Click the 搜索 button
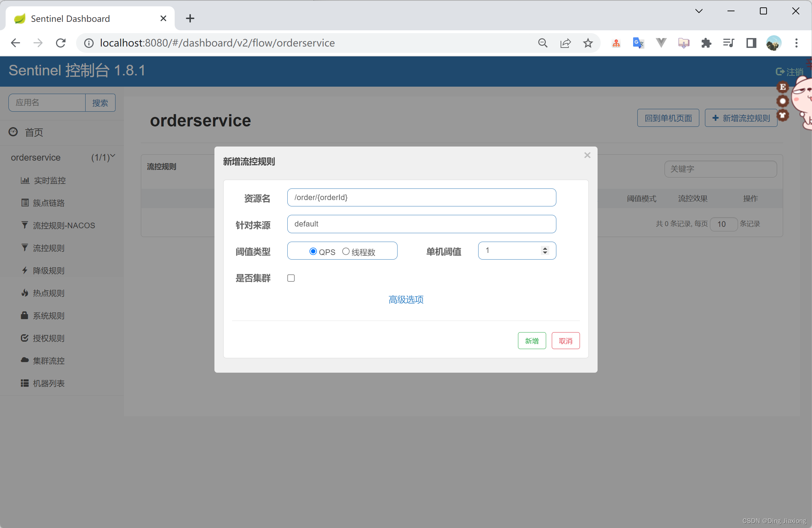Image resolution: width=812 pixels, height=528 pixels. (100, 103)
